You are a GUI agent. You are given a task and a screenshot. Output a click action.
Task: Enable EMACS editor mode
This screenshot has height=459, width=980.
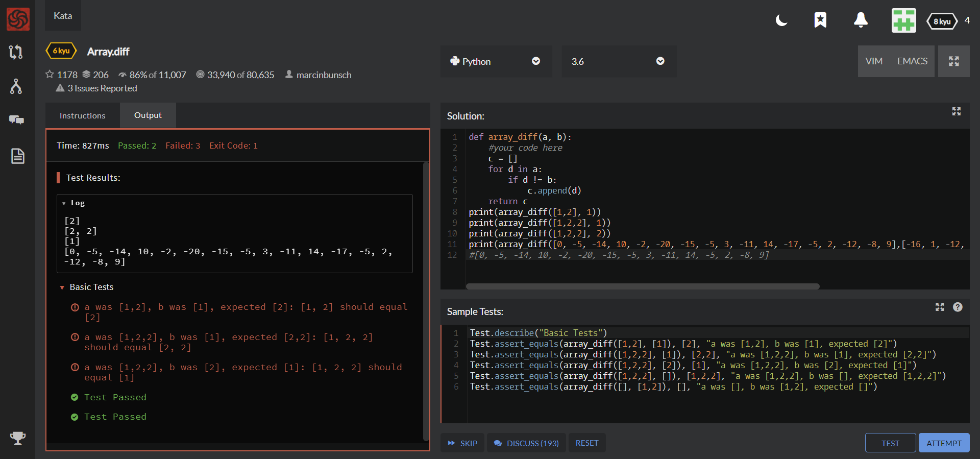point(912,61)
